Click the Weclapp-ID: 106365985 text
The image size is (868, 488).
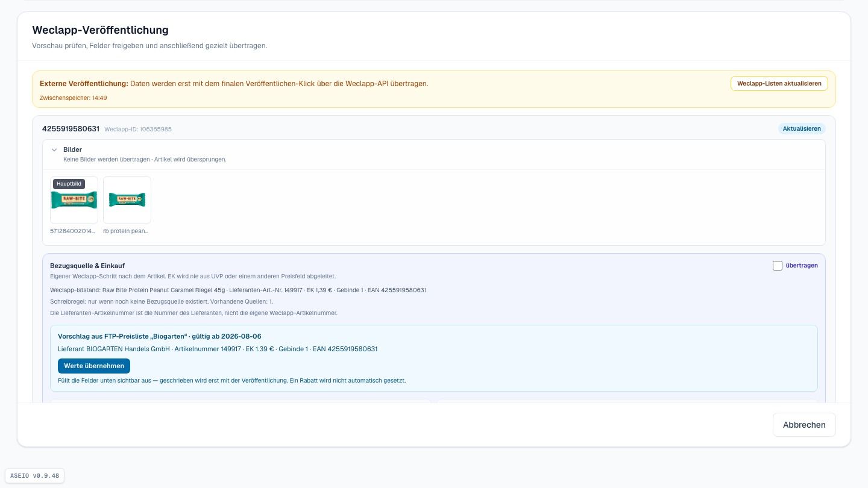pos(138,130)
